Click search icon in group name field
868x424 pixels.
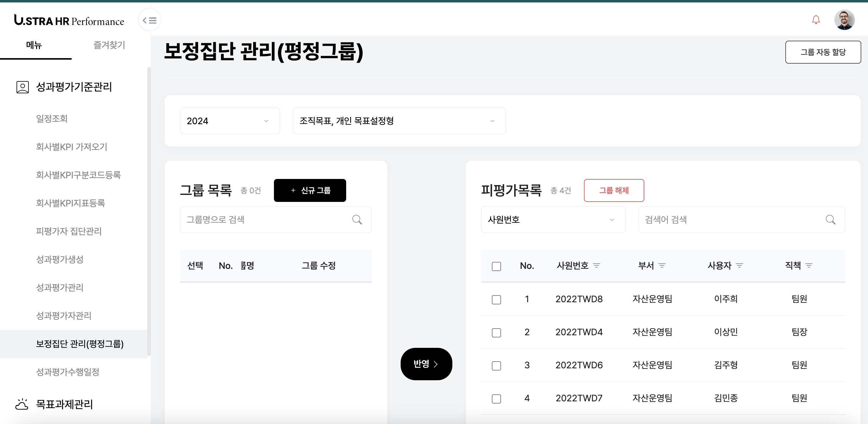click(x=357, y=220)
